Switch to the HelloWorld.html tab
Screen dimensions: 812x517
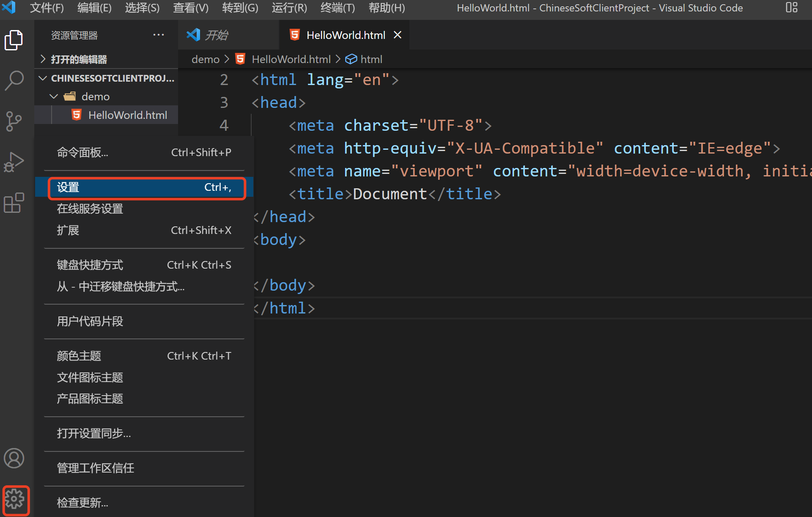(344, 35)
